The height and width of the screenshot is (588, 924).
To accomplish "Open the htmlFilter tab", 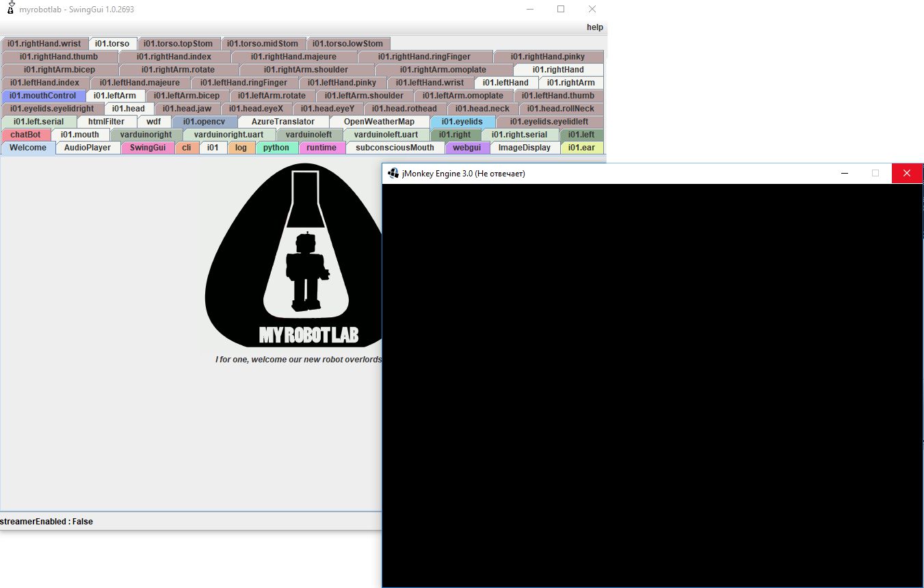I will (x=107, y=122).
